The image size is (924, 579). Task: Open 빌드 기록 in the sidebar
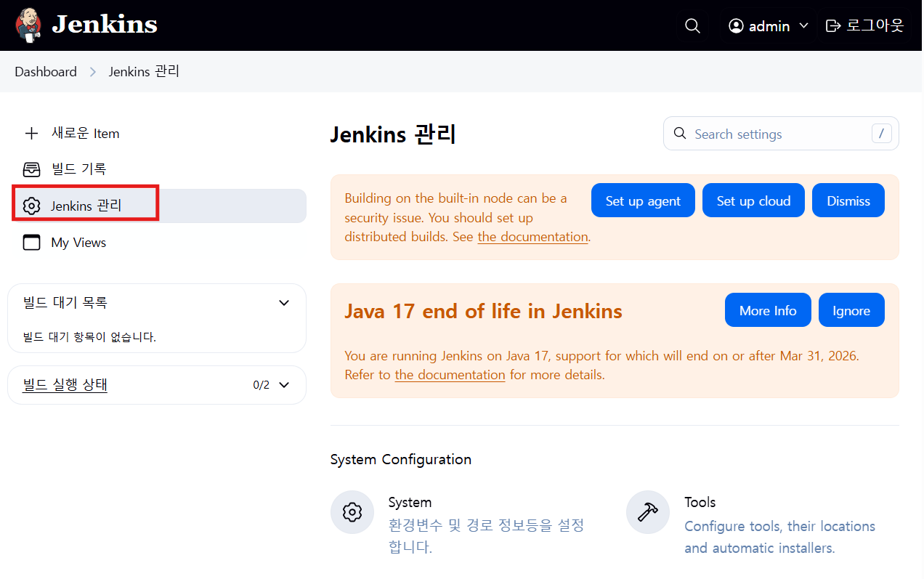157,169
